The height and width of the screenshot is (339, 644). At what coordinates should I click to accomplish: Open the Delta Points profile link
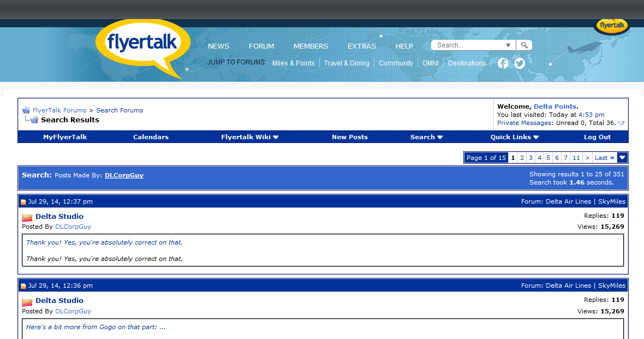click(555, 106)
